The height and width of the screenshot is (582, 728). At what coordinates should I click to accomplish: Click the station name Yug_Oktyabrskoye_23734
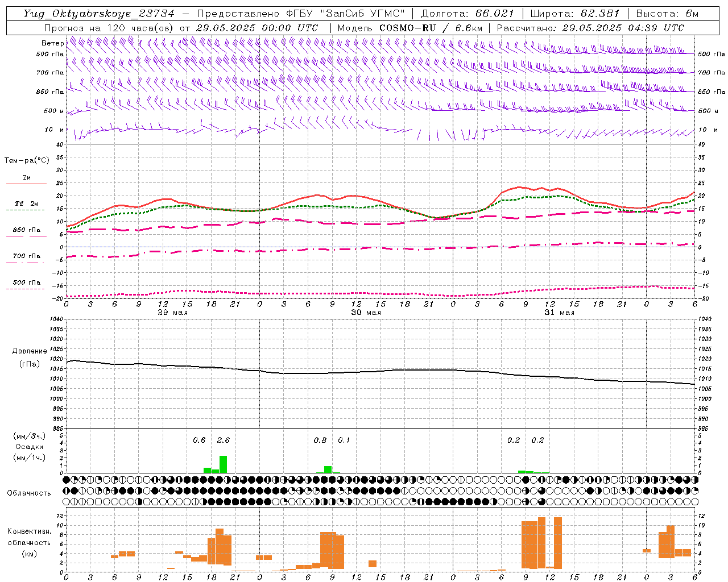click(99, 14)
